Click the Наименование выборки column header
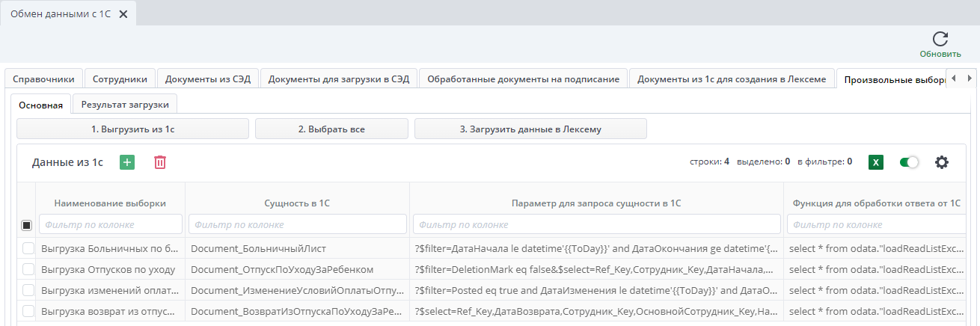 click(x=110, y=203)
